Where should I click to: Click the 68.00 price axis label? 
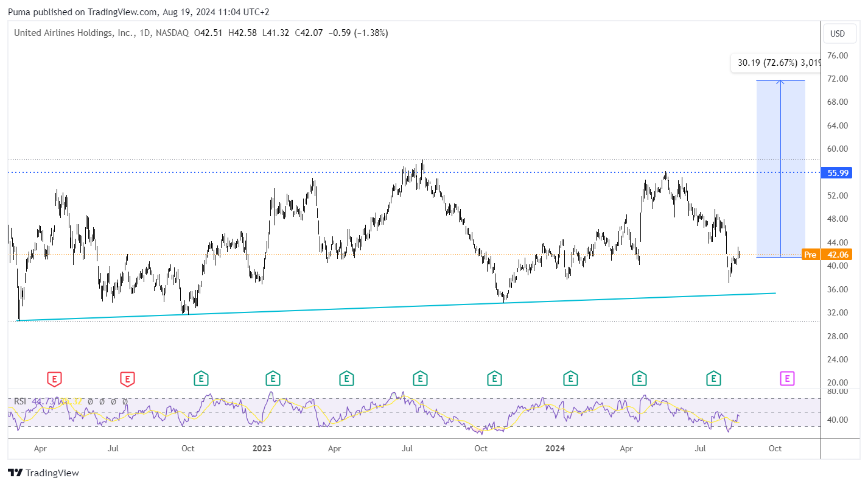tap(838, 102)
